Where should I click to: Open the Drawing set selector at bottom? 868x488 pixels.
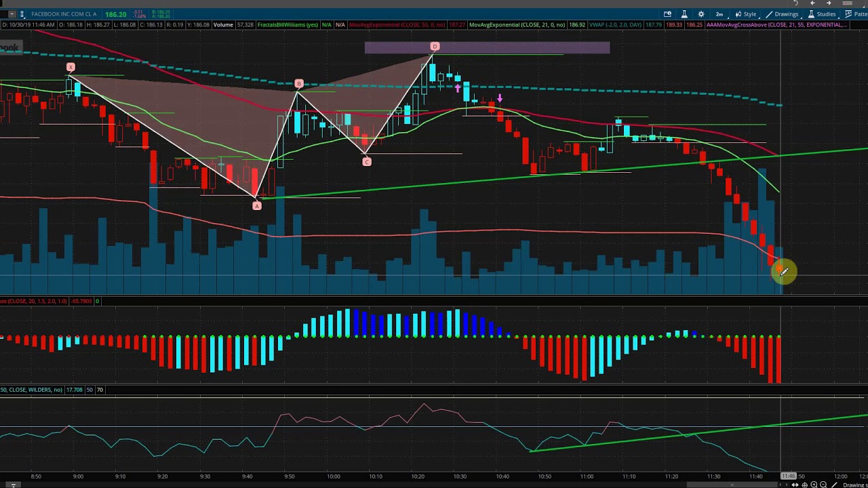[855, 485]
